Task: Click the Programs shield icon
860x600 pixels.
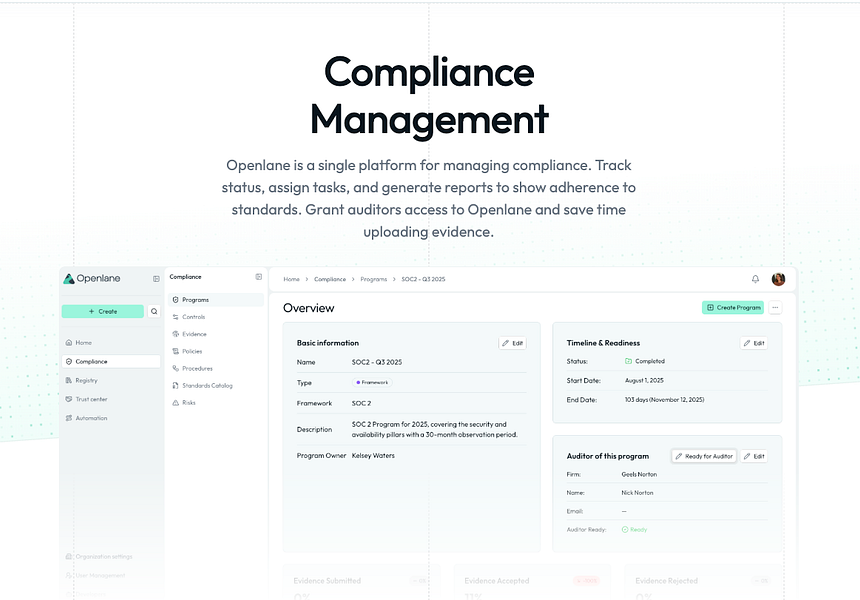Action: pyautogui.click(x=176, y=300)
